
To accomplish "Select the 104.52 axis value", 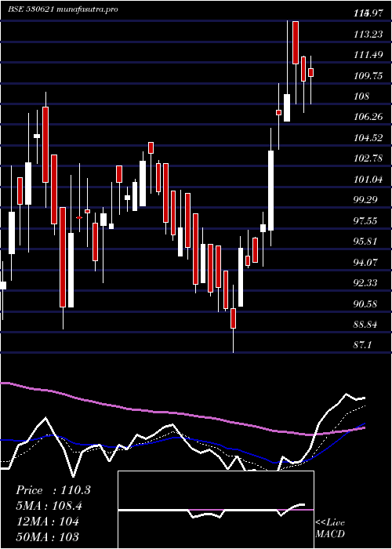I will 368,138.
